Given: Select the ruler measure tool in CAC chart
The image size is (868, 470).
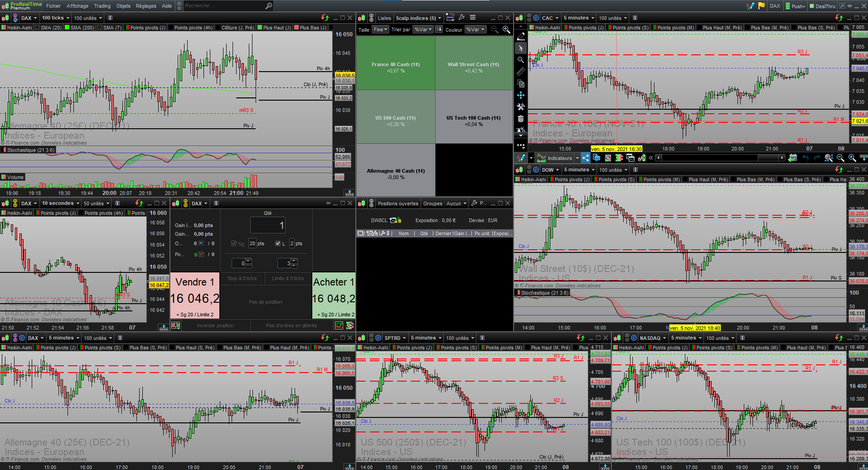Looking at the screenshot, I should point(521,72).
